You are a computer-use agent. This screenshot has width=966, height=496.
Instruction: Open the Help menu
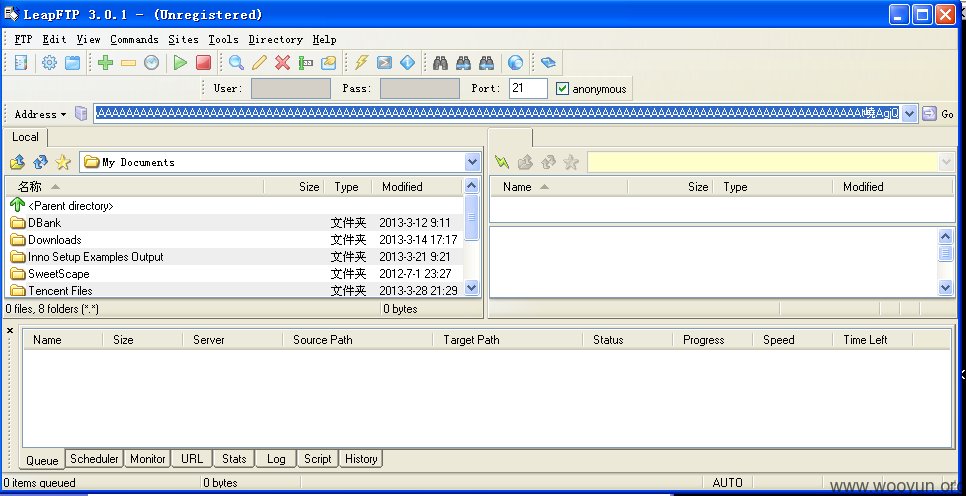[x=324, y=39]
